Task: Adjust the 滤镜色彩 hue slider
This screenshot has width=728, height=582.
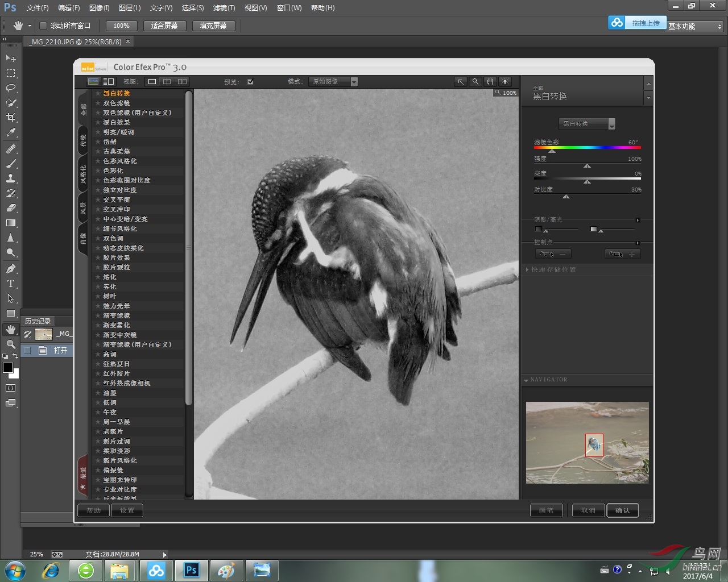Action: click(x=552, y=151)
